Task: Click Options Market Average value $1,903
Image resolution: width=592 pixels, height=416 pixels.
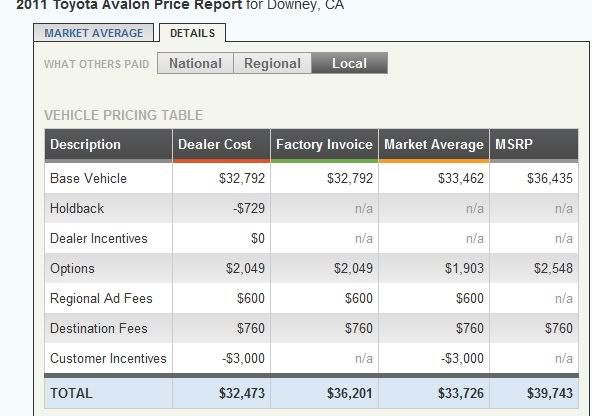Action: pyautogui.click(x=464, y=268)
